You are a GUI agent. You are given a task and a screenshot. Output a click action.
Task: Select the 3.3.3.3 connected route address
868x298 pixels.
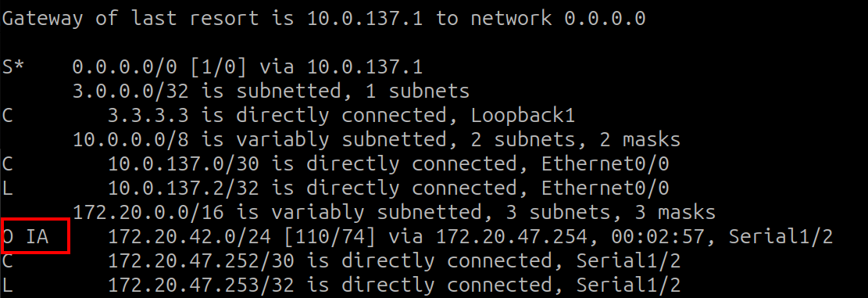148,116
